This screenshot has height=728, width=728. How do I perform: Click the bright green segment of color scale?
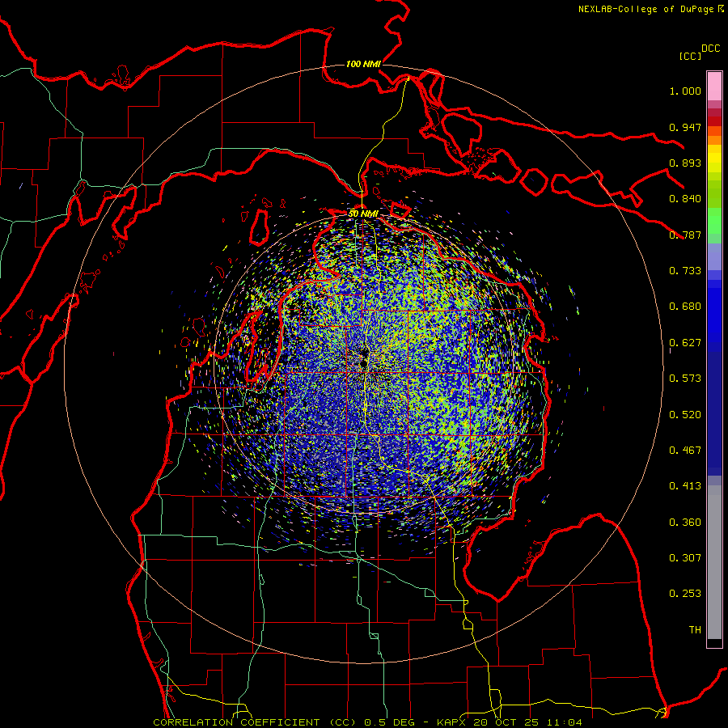[x=714, y=221]
